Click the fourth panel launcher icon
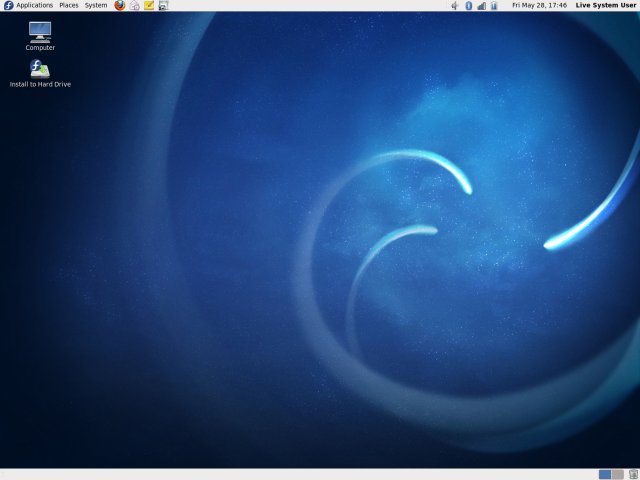This screenshot has width=640, height=480. (x=163, y=5)
